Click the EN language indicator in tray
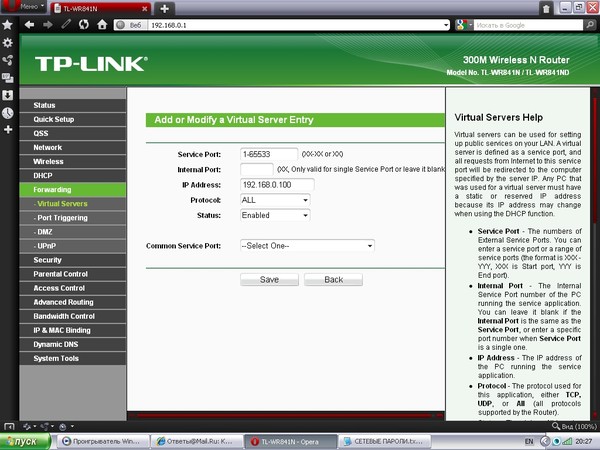600x450 pixels. tap(529, 442)
